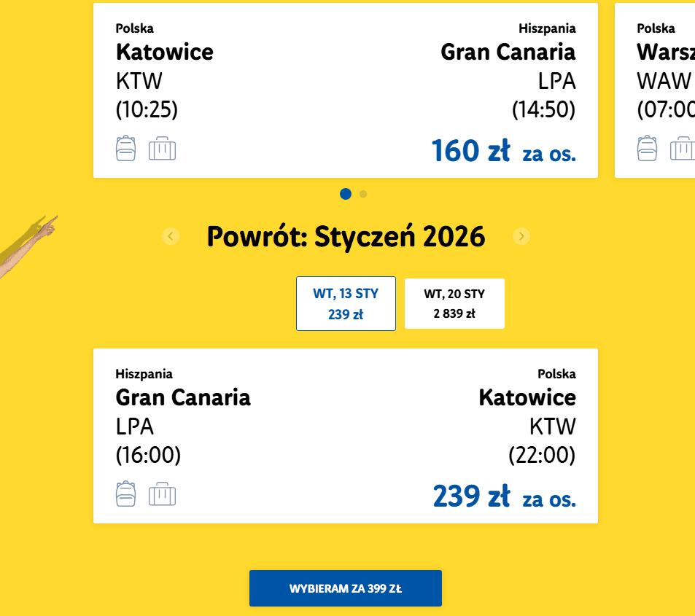
Task: Go to next return month arrow
Action: [521, 236]
